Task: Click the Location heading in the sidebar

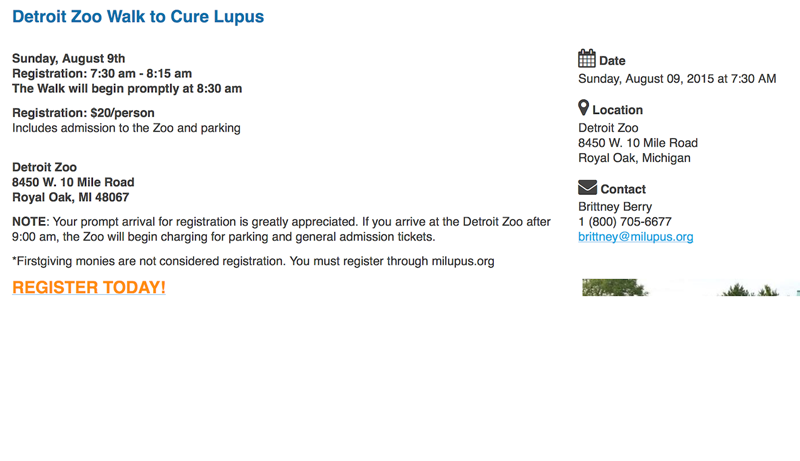Action: (x=617, y=110)
